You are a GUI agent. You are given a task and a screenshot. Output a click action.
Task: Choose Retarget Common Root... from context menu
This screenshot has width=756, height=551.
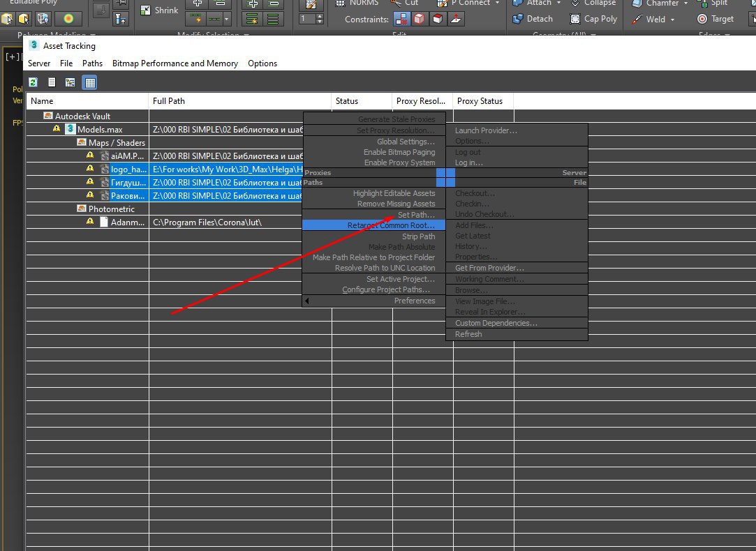[373, 225]
